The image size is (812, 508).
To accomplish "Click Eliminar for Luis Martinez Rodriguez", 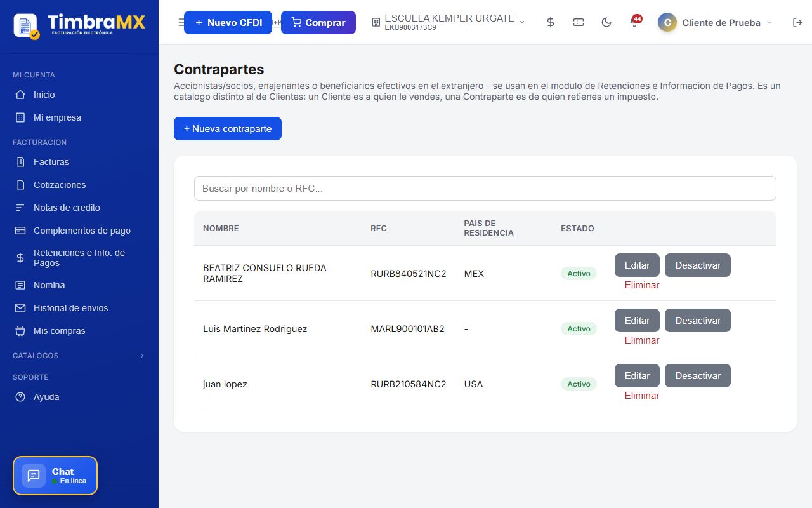I will coord(642,340).
